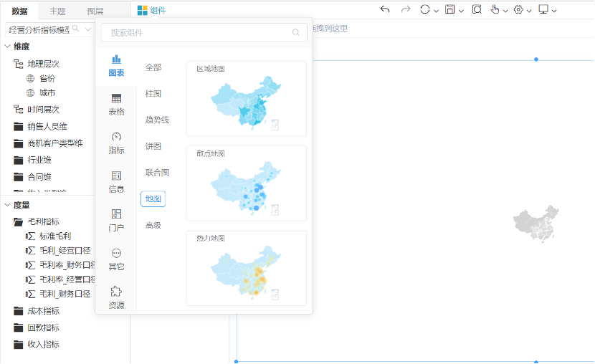
Task: Click the redo arrow icon
Action: tap(406, 9)
